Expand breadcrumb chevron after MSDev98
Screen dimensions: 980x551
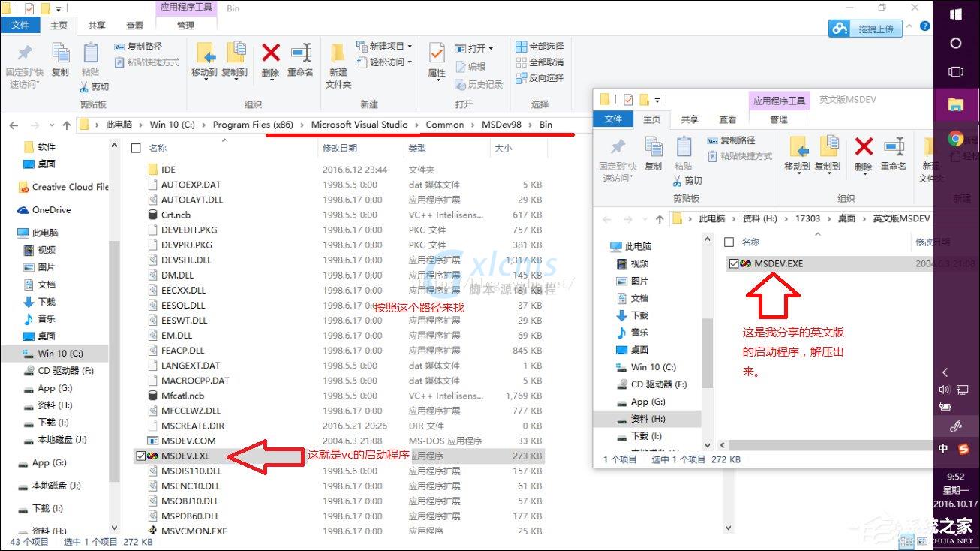(x=531, y=125)
